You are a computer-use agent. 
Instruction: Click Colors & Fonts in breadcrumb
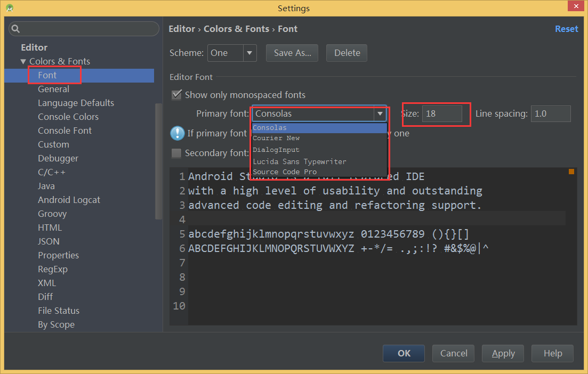pos(236,29)
